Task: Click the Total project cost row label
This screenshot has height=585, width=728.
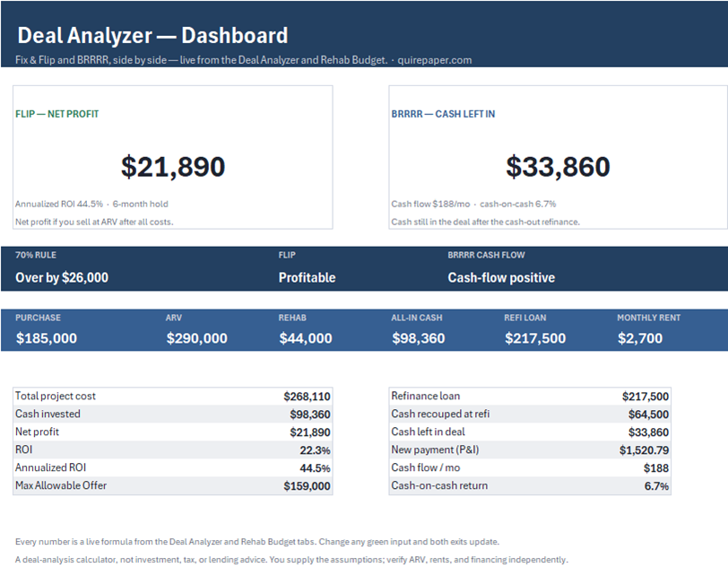Action: pyautogui.click(x=56, y=396)
